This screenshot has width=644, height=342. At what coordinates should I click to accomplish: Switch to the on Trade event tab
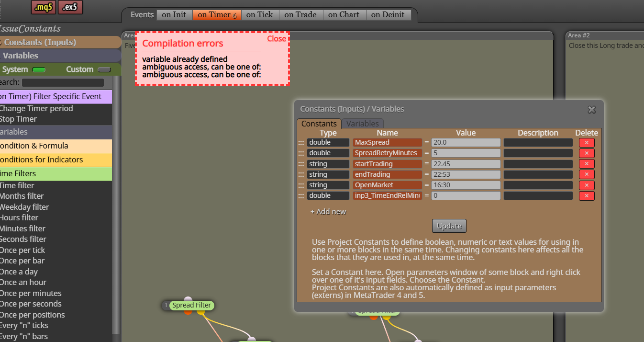tap(300, 15)
